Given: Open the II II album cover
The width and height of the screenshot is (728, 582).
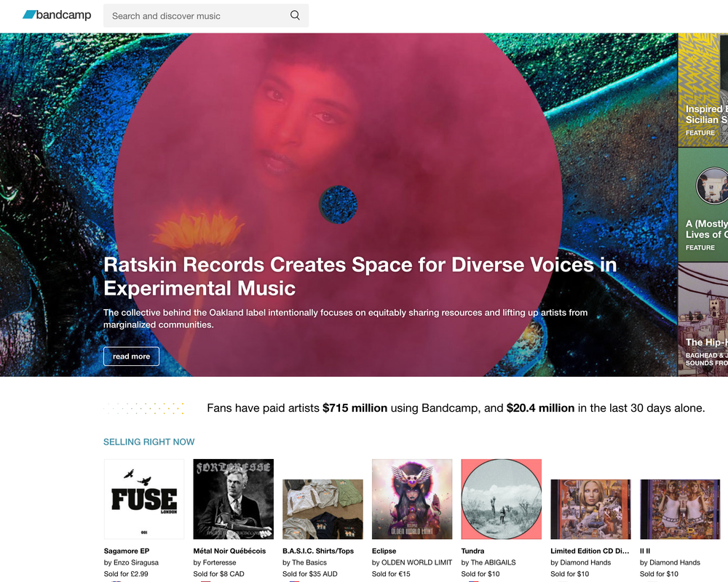Looking at the screenshot, I should pos(680,509).
